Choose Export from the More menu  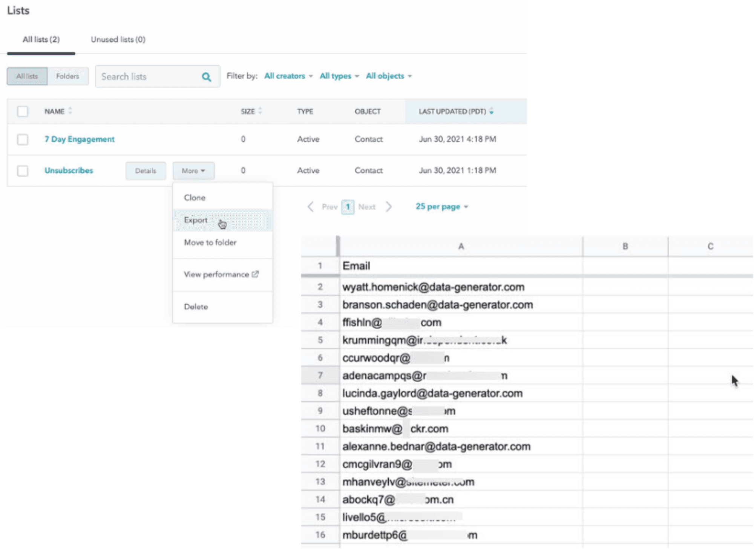[x=222, y=220]
